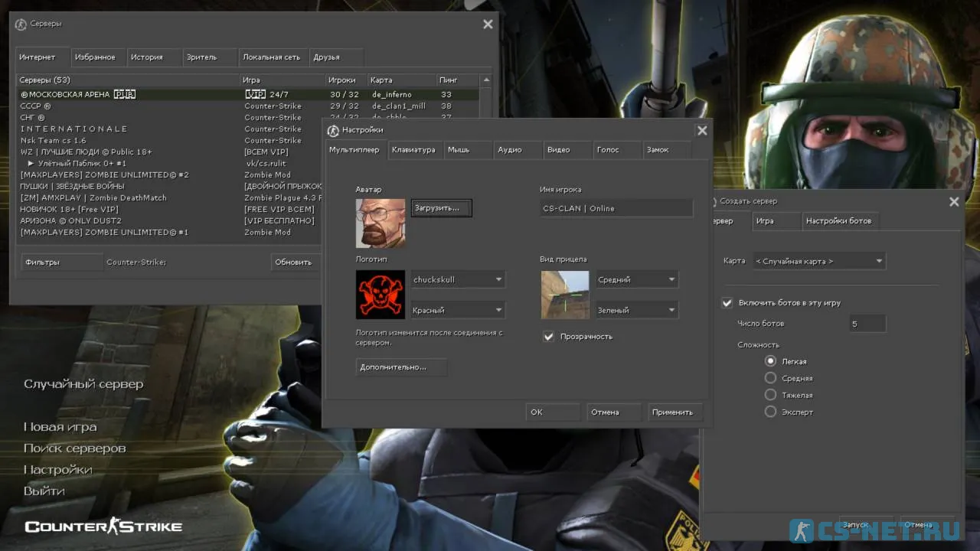
Task: Confirm settings with the OK button
Action: click(x=553, y=412)
